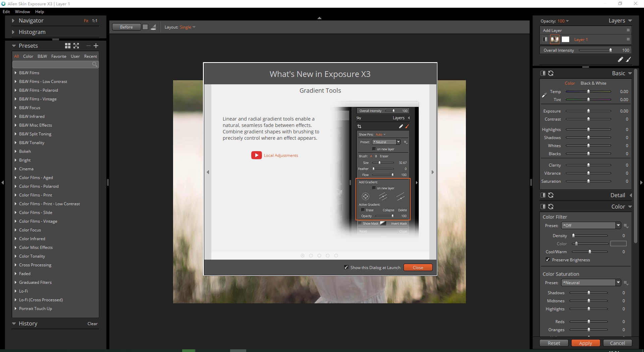Click the brush tool icon in Layers
Viewport: 644px width, 352px height.
coord(629,59)
